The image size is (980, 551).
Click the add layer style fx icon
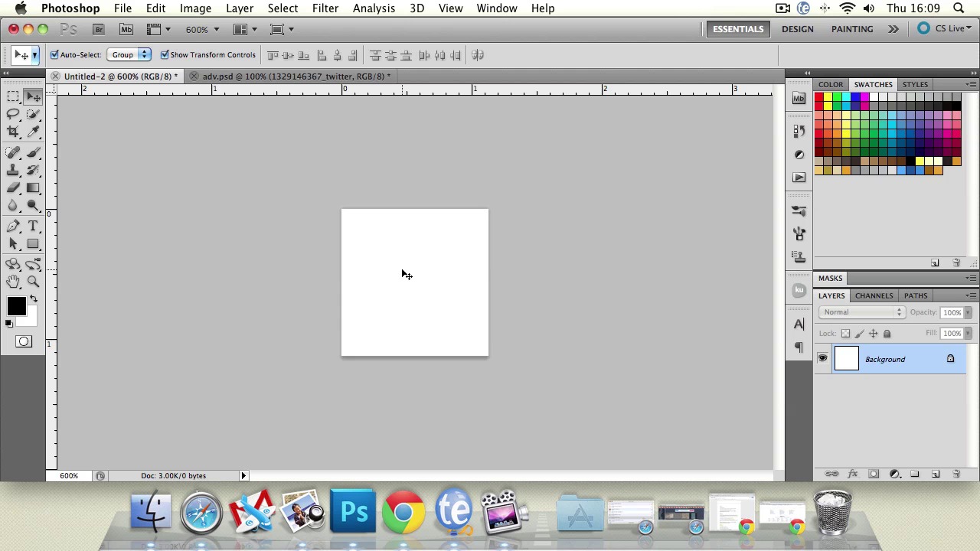click(x=852, y=474)
